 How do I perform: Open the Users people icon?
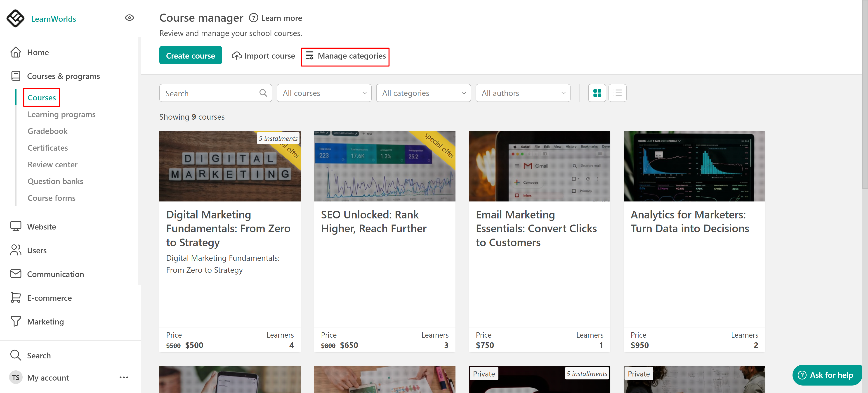pyautogui.click(x=16, y=250)
